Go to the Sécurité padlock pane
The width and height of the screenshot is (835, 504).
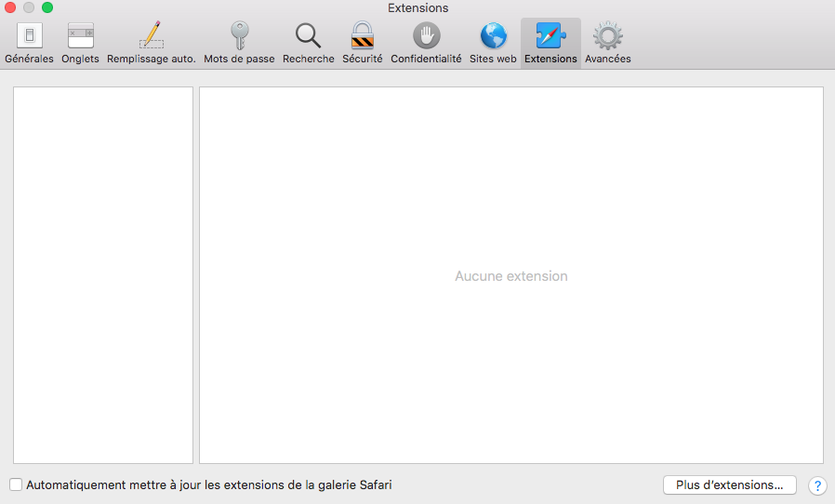363,43
